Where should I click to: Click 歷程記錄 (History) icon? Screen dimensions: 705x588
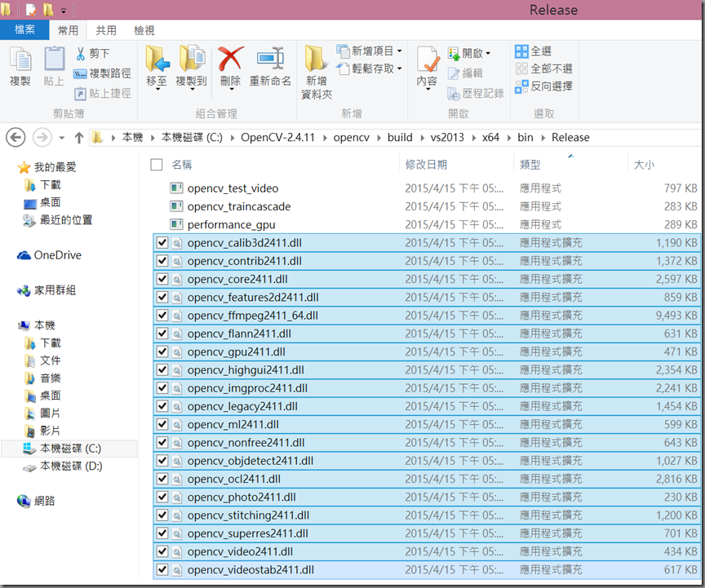(454, 93)
